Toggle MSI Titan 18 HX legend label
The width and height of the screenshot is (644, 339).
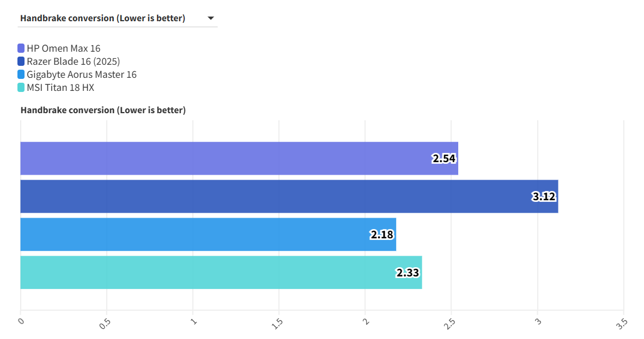60,88
